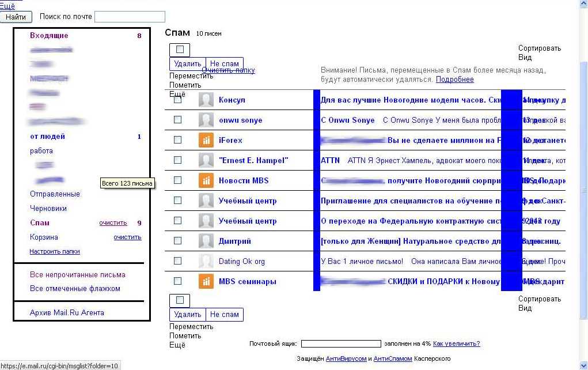588x370 pixels.
Task: Open the bottom Вид dropdown
Action: click(525, 308)
